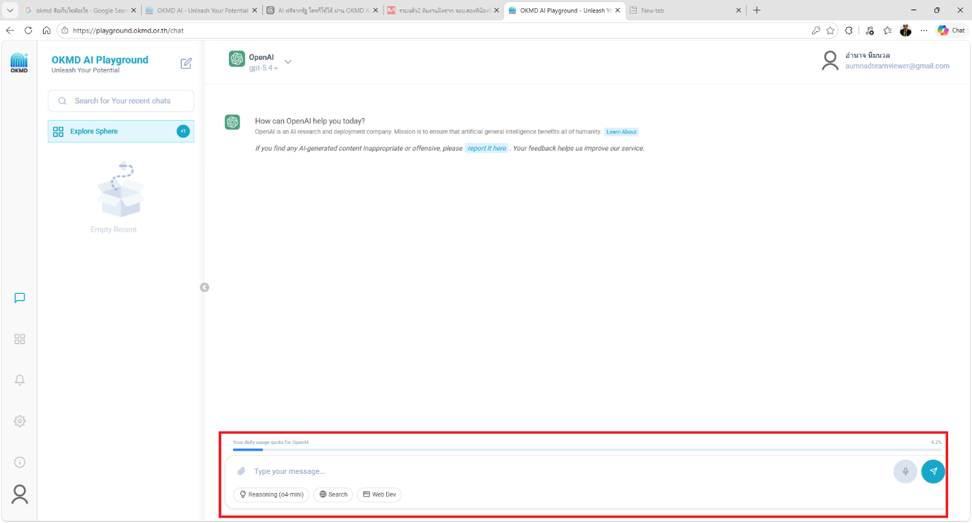The height and width of the screenshot is (523, 972).
Task: Open the user profile icon at bottom left
Action: (x=20, y=494)
